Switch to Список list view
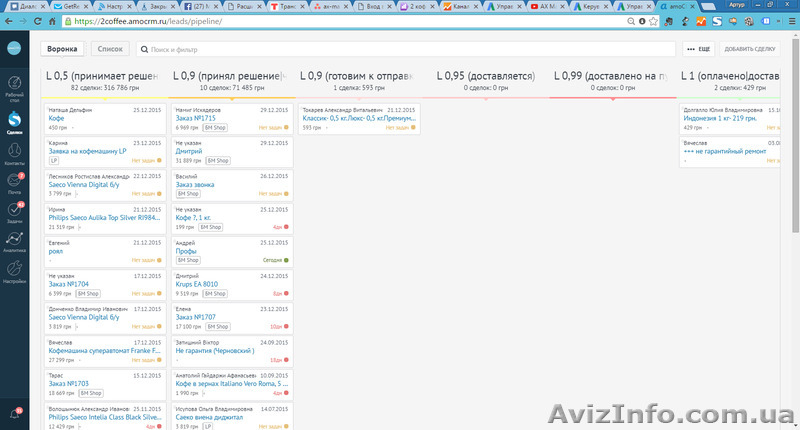This screenshot has width=800, height=430. point(108,48)
